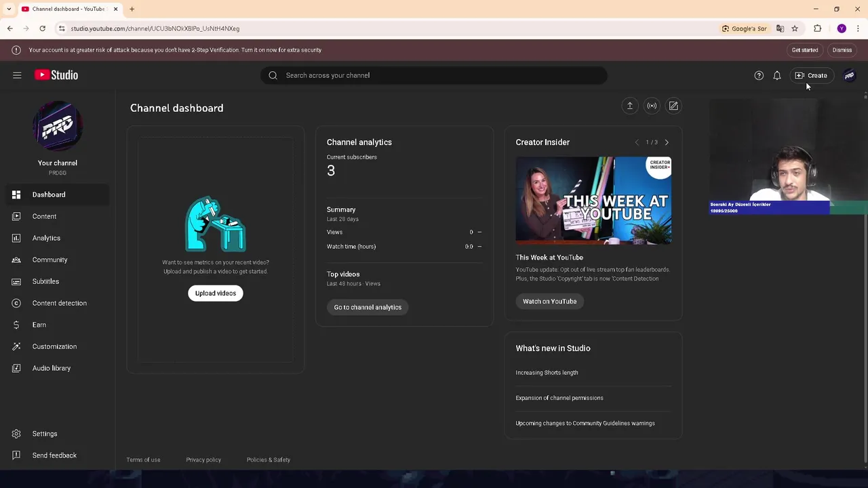
Task: Open the browser extensions puzzle icon
Action: coord(817,28)
